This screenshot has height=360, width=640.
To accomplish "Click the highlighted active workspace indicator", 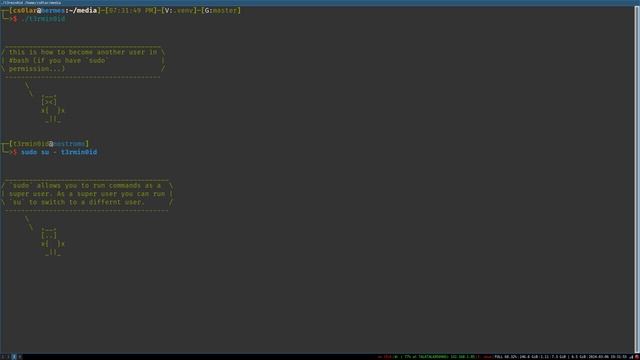I will [x=13, y=357].
